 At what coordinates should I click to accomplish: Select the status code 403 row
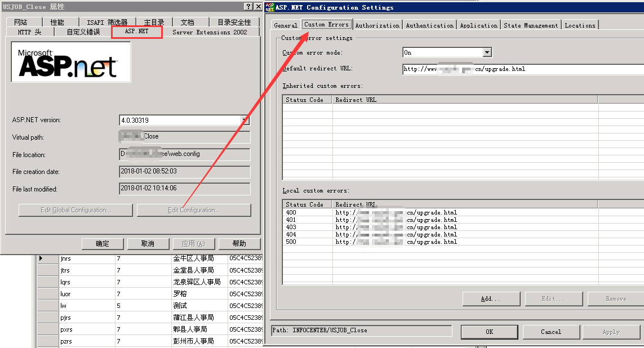click(x=463, y=227)
